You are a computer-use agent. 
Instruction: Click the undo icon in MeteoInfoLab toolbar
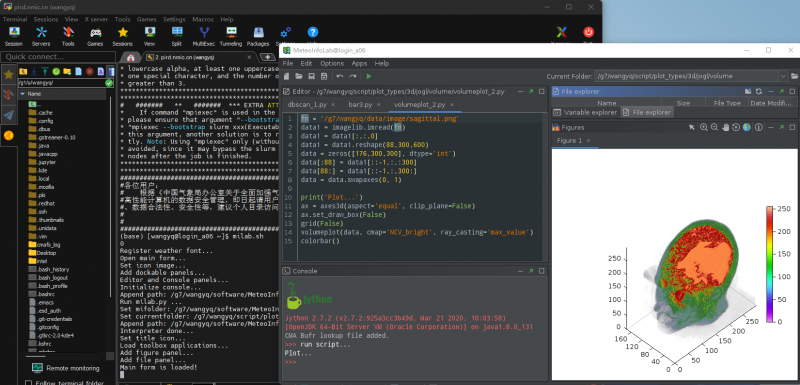coord(339,76)
